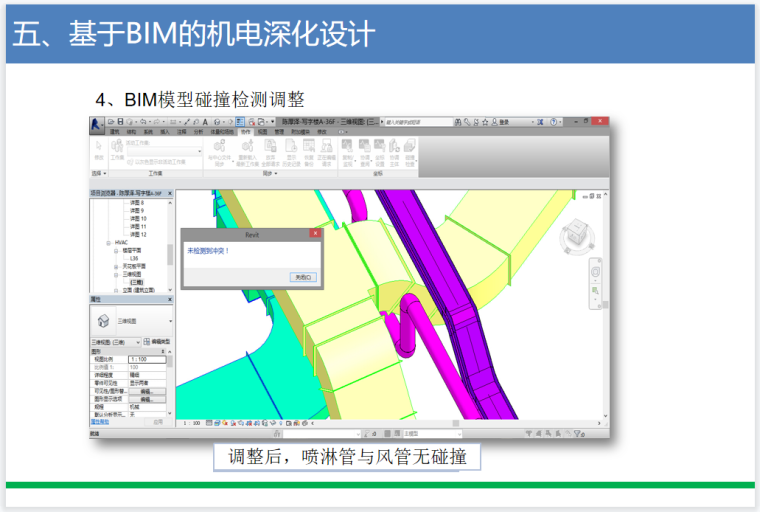
Task: Select L36 floor plan in project browser
Action: [x=132, y=258]
